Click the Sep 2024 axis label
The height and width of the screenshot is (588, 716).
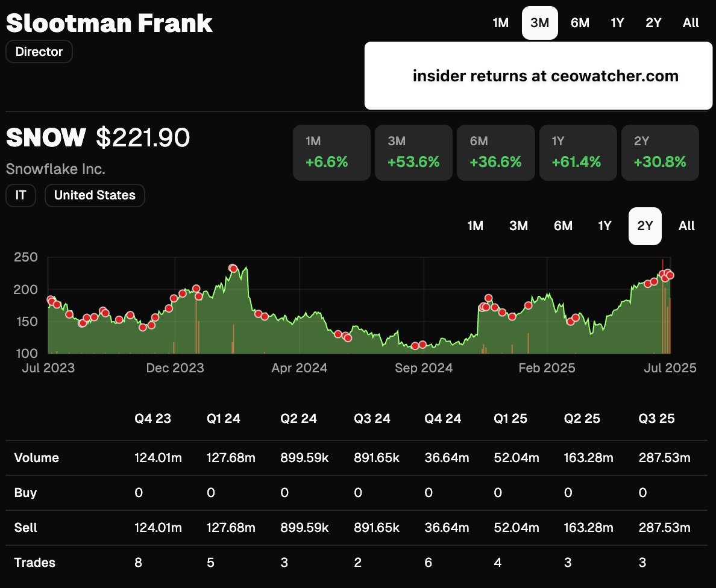point(424,368)
